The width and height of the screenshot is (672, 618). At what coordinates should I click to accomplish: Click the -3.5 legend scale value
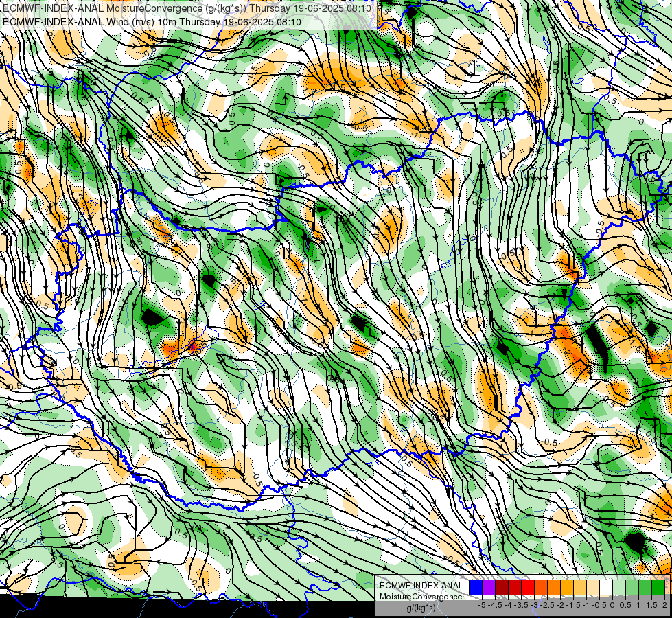(521, 605)
